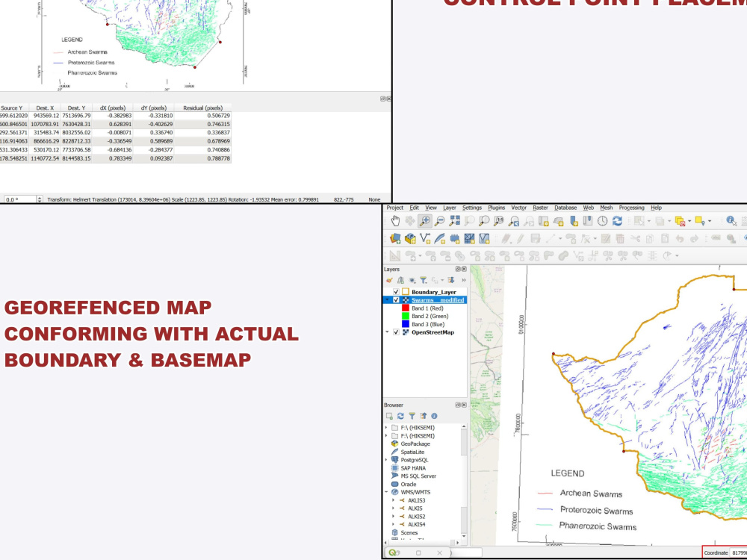Open Temporal Controller clock icon

tap(603, 221)
